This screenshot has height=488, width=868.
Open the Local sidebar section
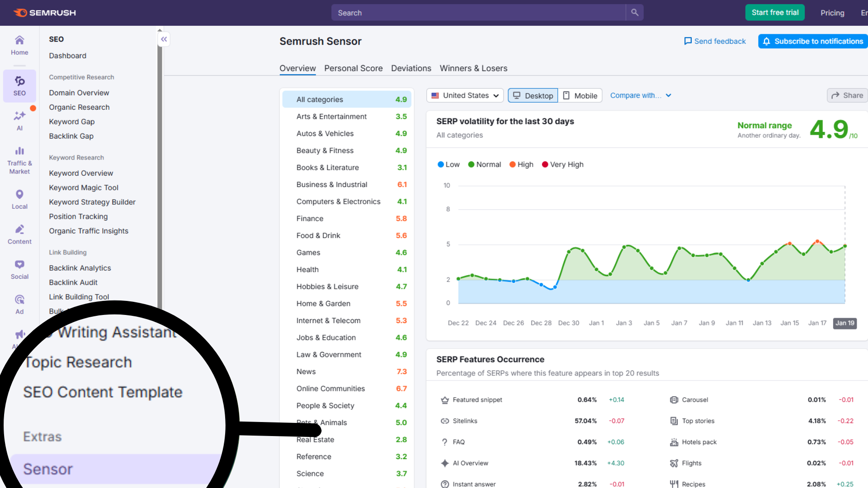(19, 200)
